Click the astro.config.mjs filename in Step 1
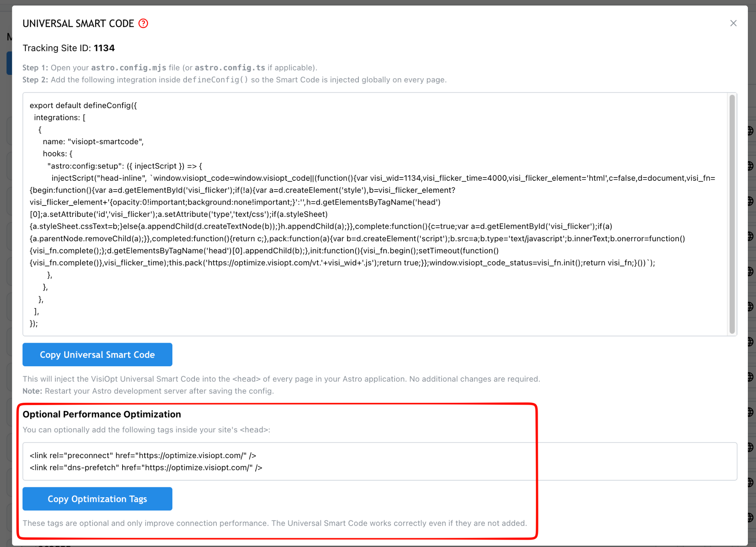Screen dimensions: 756x547 click(128, 68)
